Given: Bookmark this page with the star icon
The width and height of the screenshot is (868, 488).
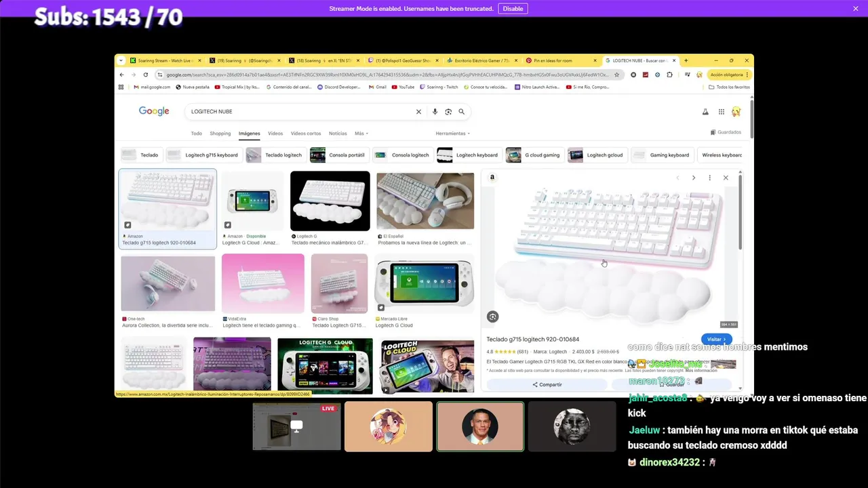Looking at the screenshot, I should point(616,75).
